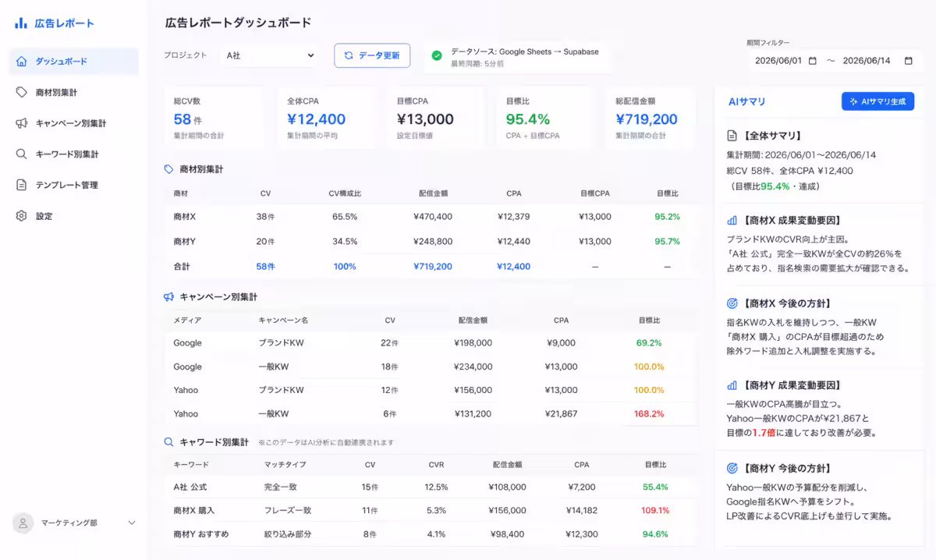
Task: Click the megaphone icon in キャンペーン別集計 section header
Action: pyautogui.click(x=168, y=297)
